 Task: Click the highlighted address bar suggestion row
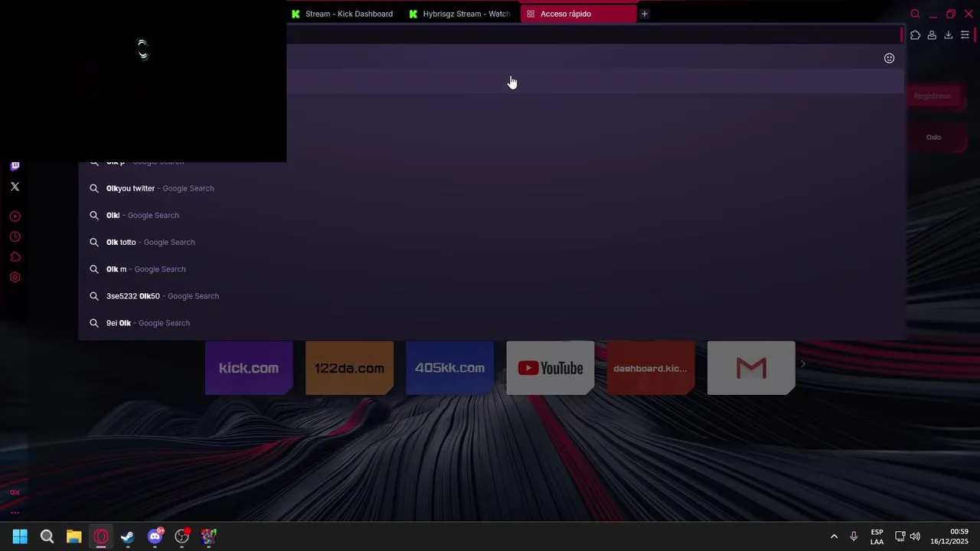[x=596, y=81]
